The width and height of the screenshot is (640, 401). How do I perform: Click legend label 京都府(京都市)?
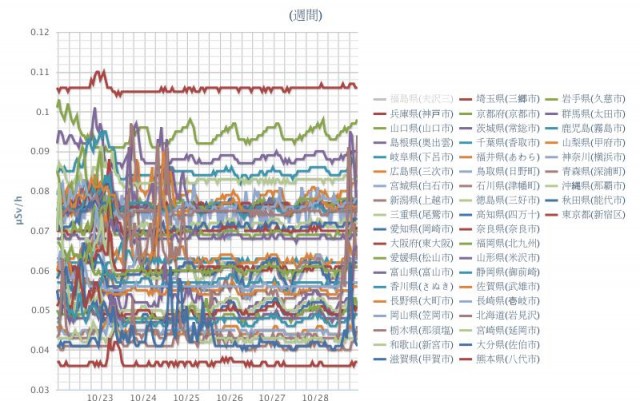[508, 114]
